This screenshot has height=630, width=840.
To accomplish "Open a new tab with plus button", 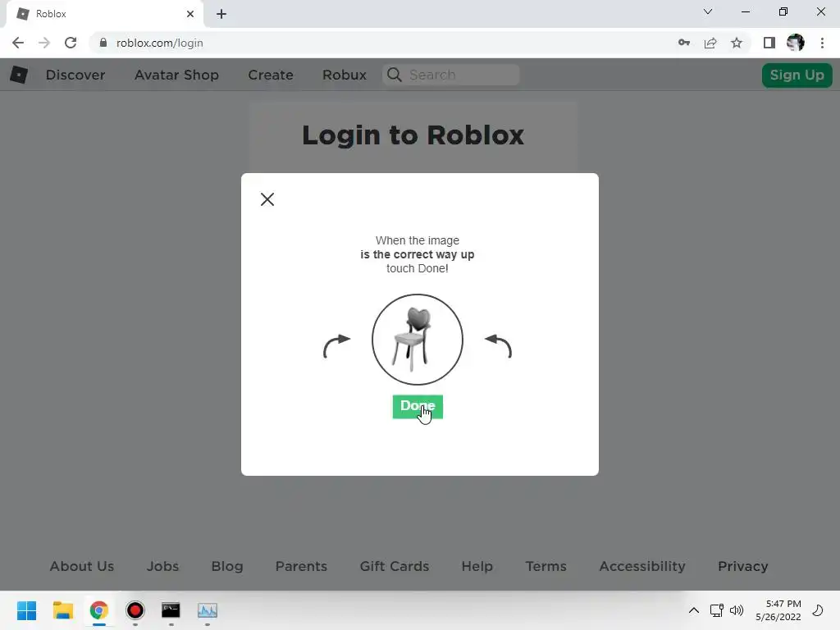I will click(221, 14).
